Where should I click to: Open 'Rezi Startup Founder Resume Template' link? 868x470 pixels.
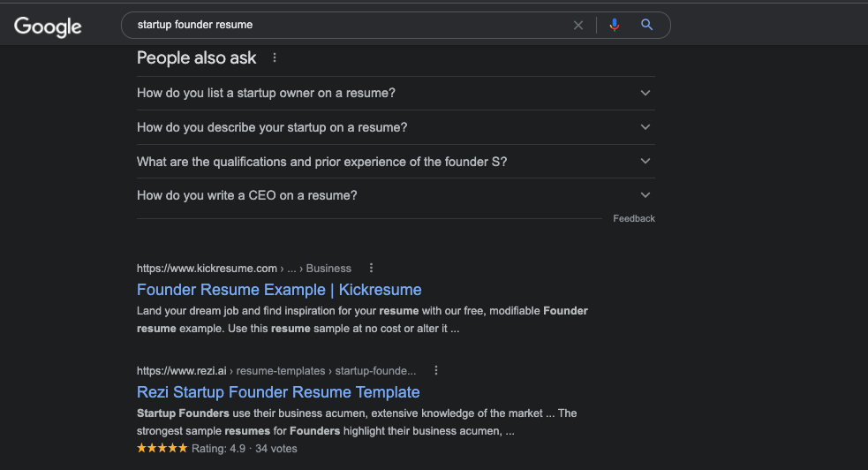pos(278,392)
